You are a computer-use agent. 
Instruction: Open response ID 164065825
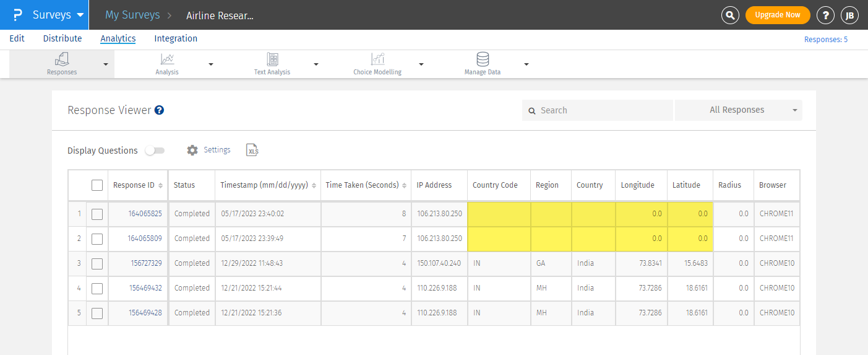click(145, 214)
